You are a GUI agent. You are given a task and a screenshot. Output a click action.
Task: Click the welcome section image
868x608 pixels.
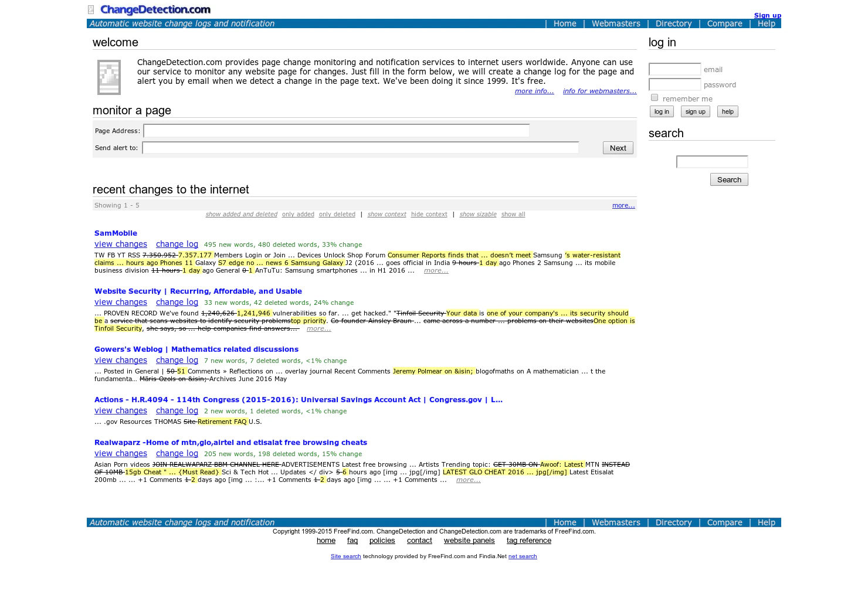[x=109, y=77]
